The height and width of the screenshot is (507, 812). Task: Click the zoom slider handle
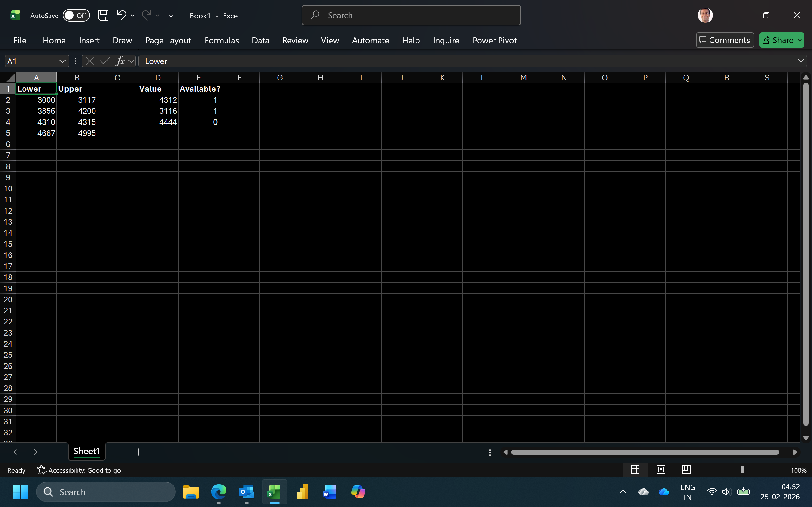click(x=743, y=470)
